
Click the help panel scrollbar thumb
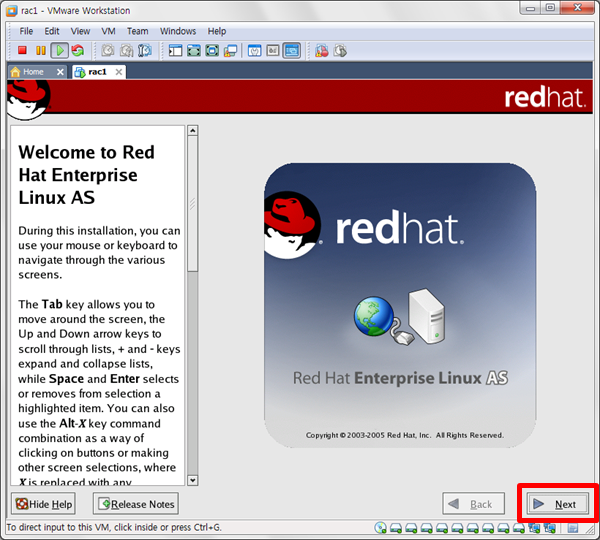[x=192, y=204]
